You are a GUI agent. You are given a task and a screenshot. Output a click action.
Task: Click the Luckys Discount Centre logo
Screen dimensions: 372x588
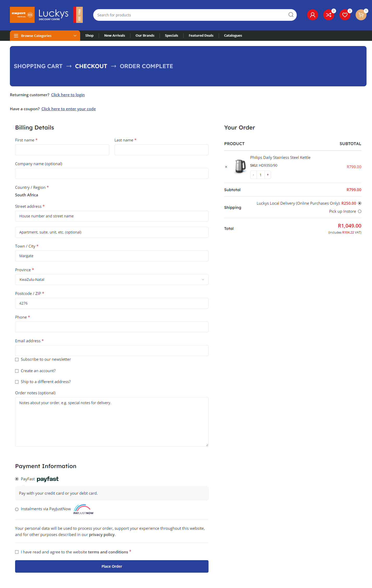click(53, 15)
